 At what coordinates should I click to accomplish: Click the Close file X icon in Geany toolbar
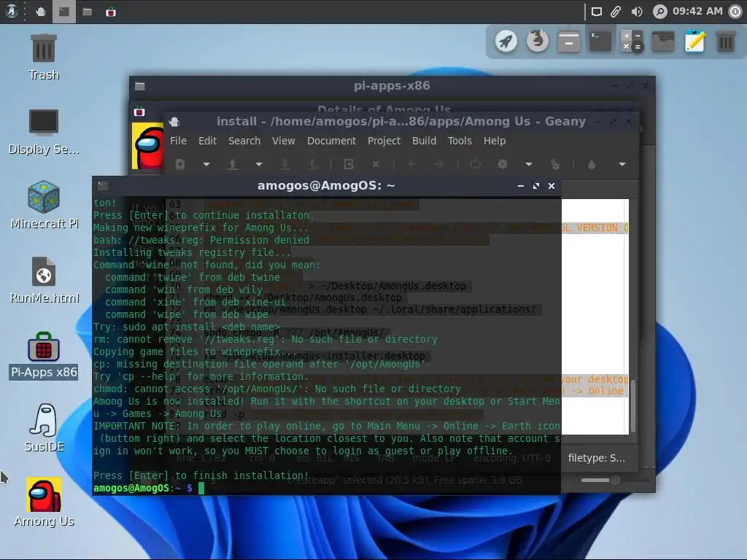click(x=376, y=164)
